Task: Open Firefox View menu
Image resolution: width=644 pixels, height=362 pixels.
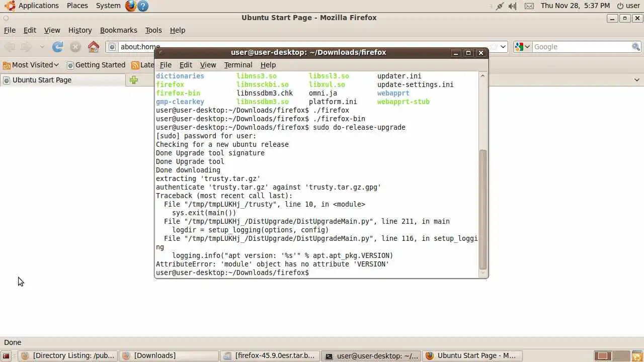Action: [52, 30]
